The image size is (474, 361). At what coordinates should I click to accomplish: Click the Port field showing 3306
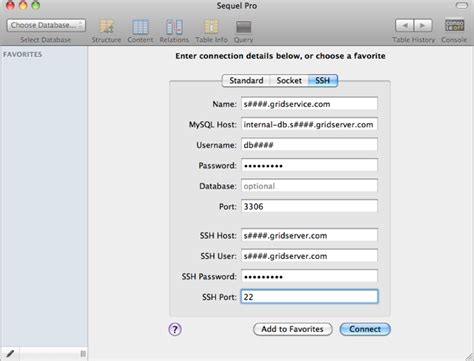309,207
